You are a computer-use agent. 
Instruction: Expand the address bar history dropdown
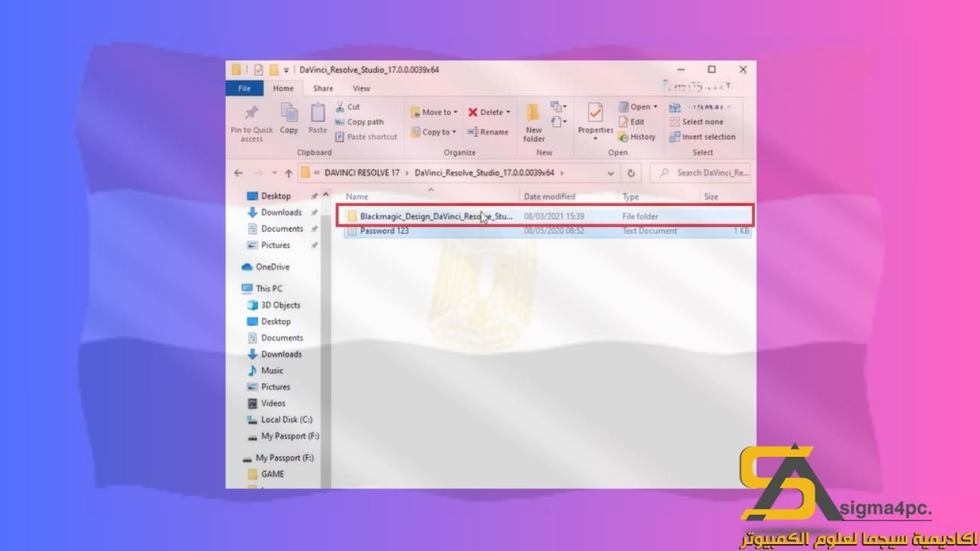(x=611, y=173)
